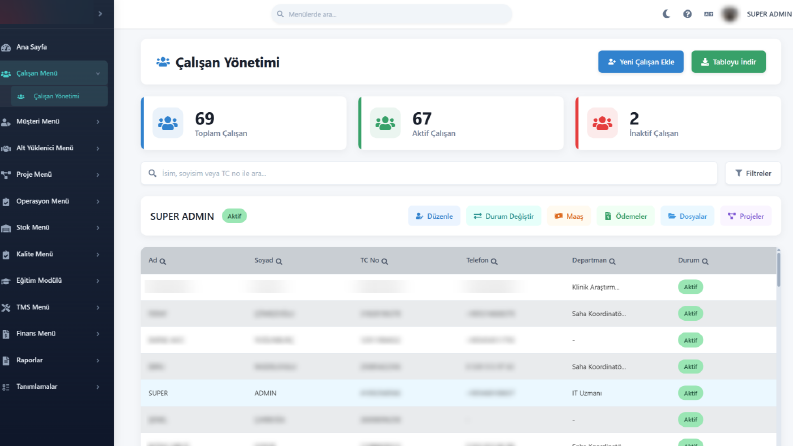
Task: Expand Finans Menü chevron
Action: pyautogui.click(x=98, y=334)
